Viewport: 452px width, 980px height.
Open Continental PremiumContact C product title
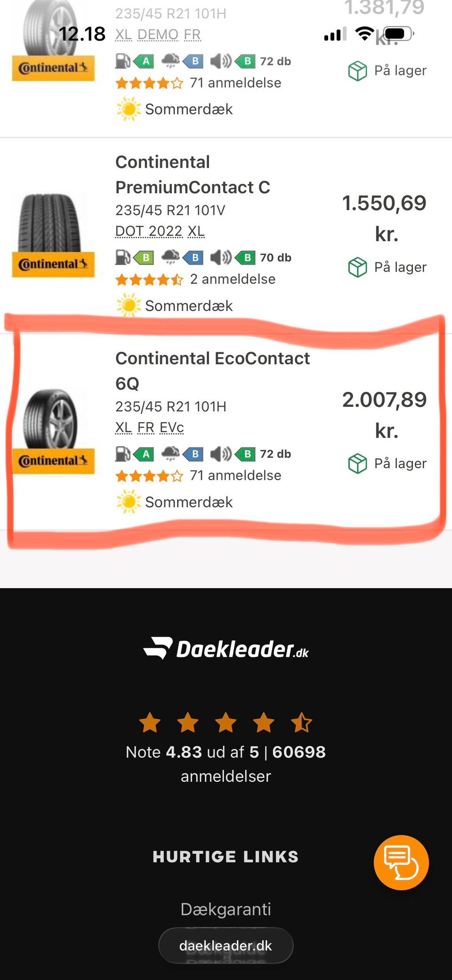(193, 175)
